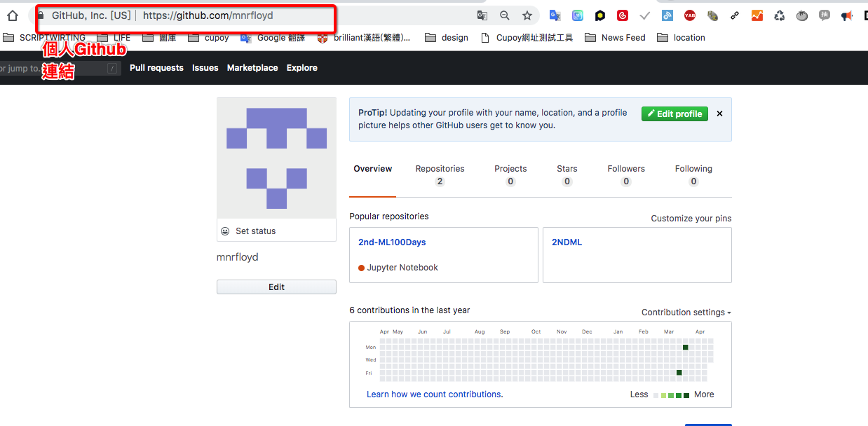Screen dimensions: 868x426
Task: Open the 2NDML repository link
Action: point(567,242)
